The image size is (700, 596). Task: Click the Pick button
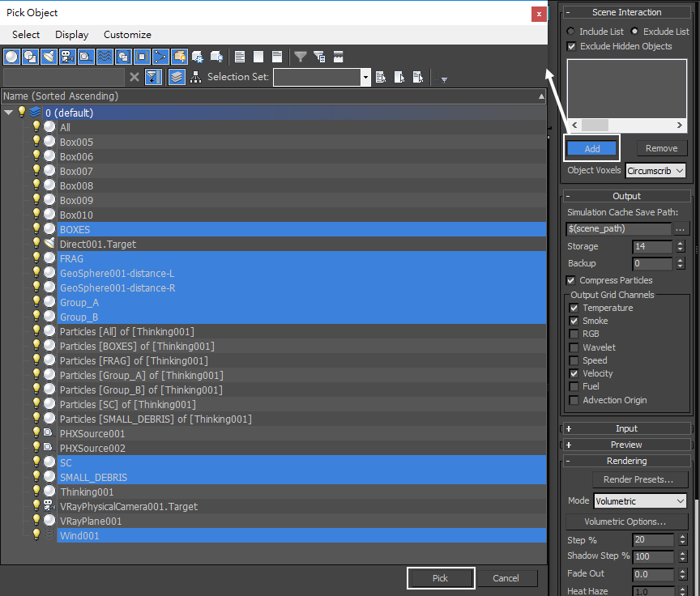pos(440,578)
